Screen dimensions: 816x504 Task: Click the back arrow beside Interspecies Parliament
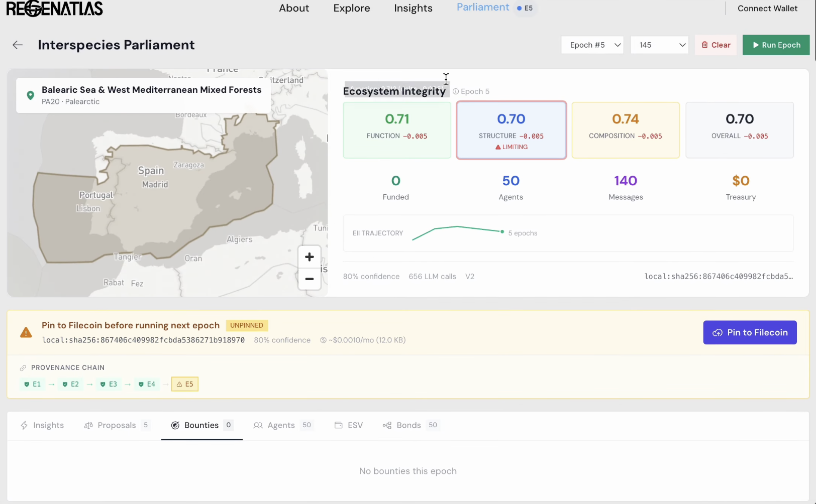[x=18, y=45]
